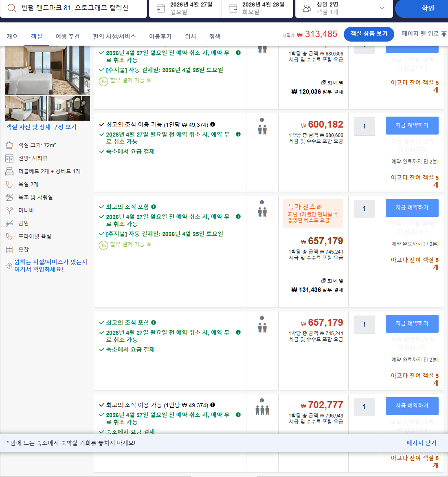Click occupancy info icon in 600,182 row

tap(262, 120)
